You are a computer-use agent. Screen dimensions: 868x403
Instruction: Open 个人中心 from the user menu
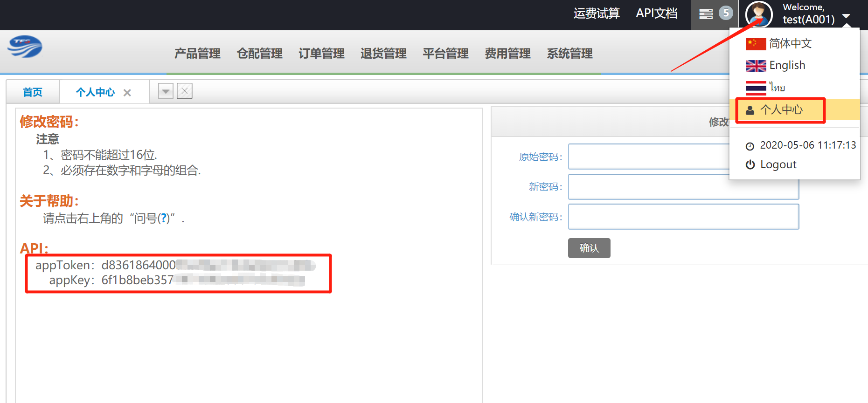point(781,110)
